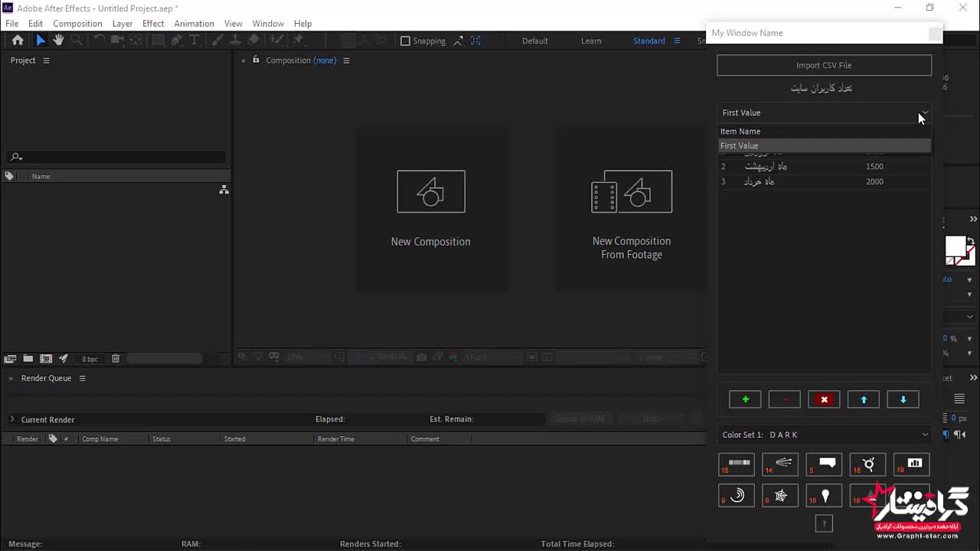Activate the Selection arrow tool
Viewport: 980px width, 551px height.
41,41
